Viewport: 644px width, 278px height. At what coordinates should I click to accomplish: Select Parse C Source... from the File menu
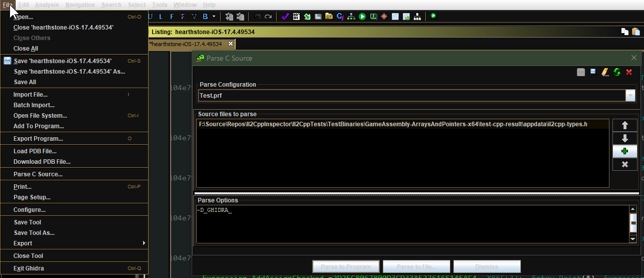tap(38, 174)
